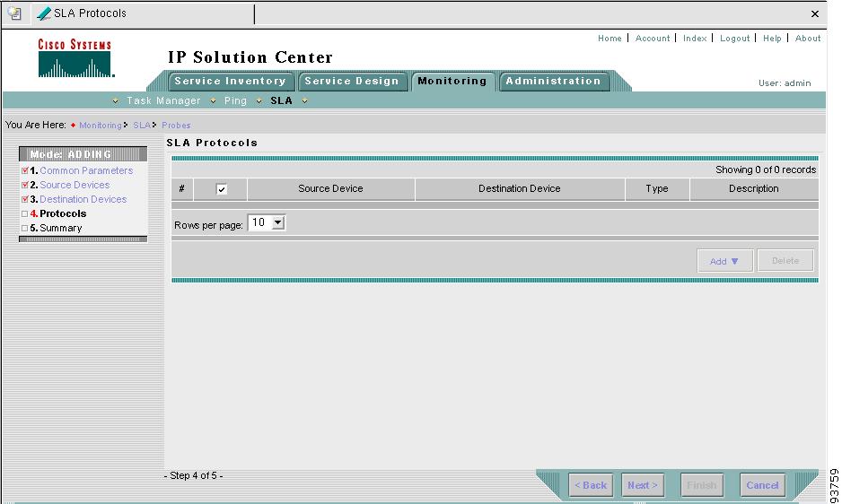Click the Destination Devices step checkbox
The height and width of the screenshot is (504, 842).
pyautogui.click(x=25, y=199)
